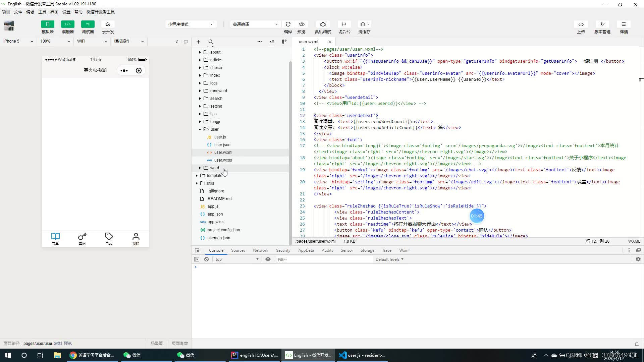Select the 单词 tab in simulator
This screenshot has width=644, height=362.
pos(82,239)
